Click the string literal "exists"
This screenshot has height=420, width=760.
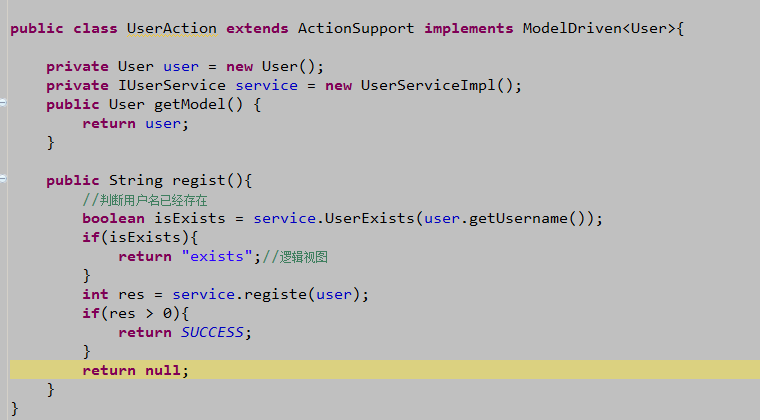coord(217,256)
